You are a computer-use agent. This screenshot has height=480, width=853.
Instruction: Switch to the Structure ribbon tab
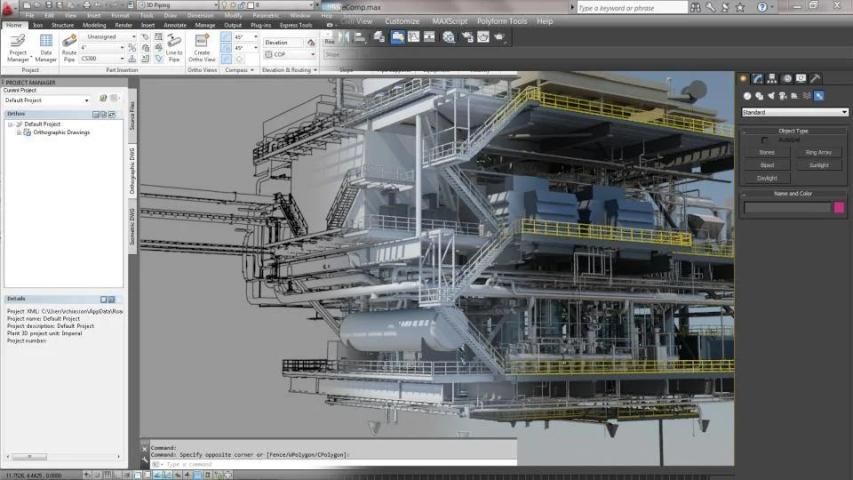click(x=63, y=25)
